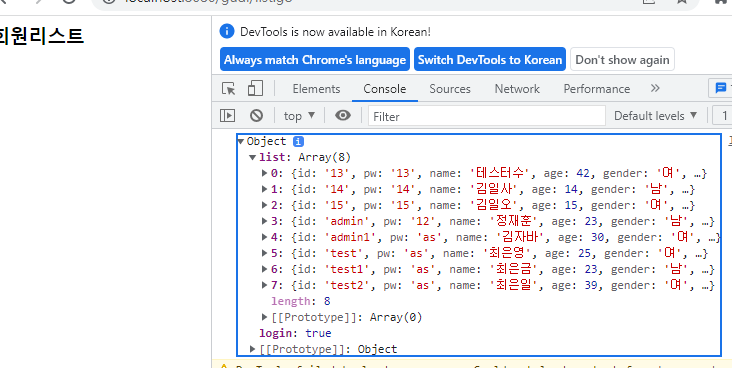Expand array item 0 with id '13'
Image resolution: width=732 pixels, height=368 pixels.
(x=265, y=173)
